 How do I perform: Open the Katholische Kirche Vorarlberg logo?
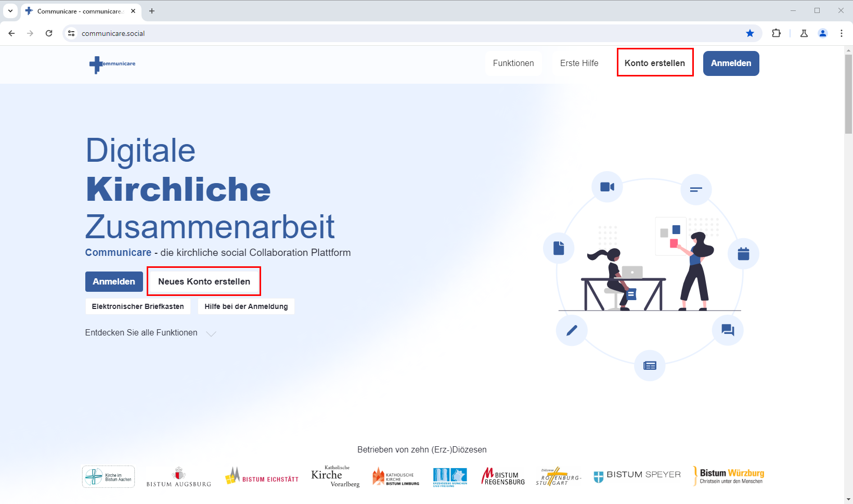tap(336, 476)
